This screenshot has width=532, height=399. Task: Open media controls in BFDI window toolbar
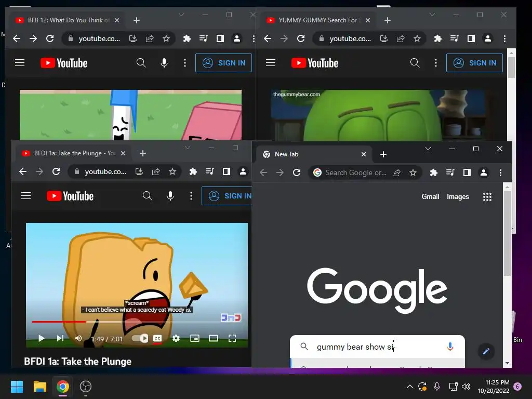(210, 171)
